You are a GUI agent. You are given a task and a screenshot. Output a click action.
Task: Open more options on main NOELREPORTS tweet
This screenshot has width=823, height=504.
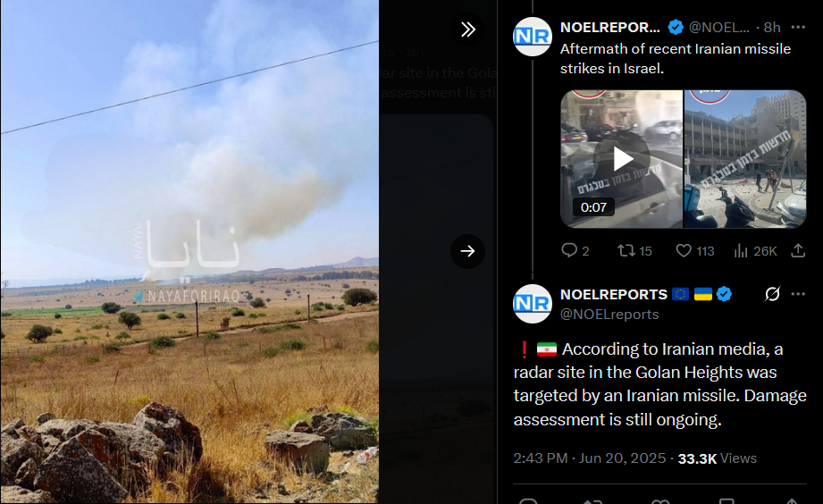tap(798, 294)
